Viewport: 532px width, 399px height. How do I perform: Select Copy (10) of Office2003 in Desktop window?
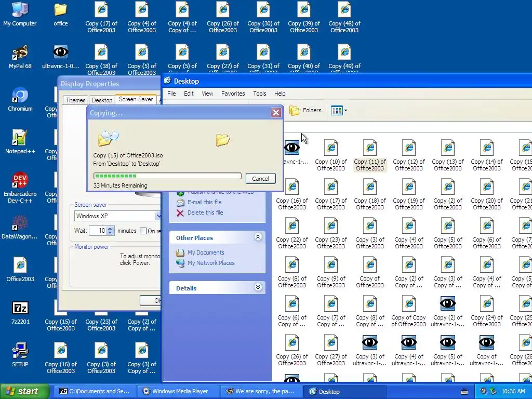(x=331, y=155)
